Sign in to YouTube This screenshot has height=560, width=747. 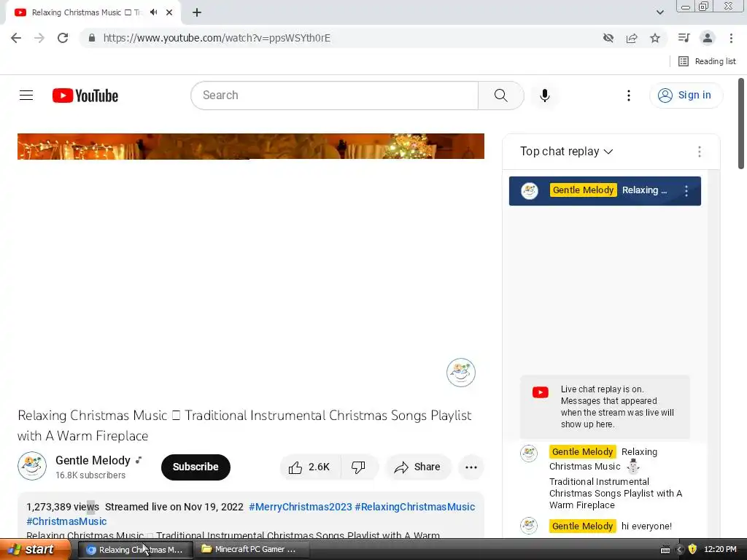(685, 96)
